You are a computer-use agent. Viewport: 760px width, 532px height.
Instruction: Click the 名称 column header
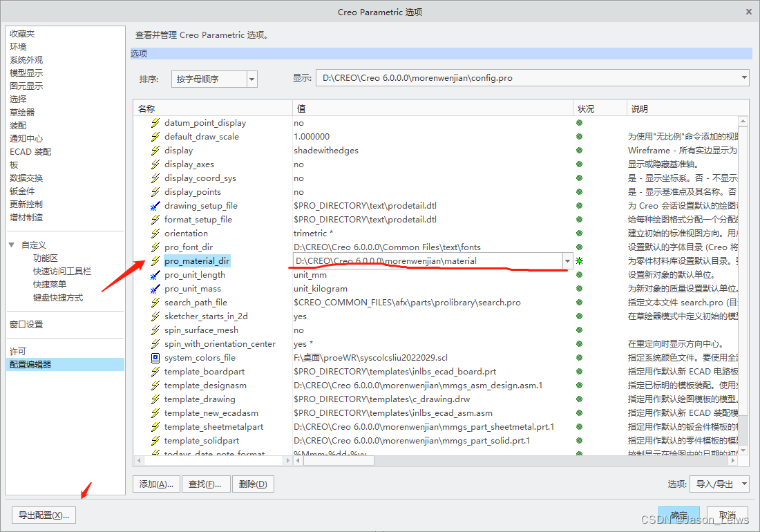(x=213, y=108)
